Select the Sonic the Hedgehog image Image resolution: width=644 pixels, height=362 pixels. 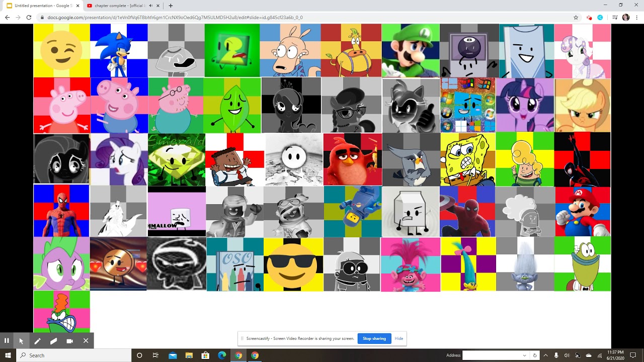coord(119,50)
